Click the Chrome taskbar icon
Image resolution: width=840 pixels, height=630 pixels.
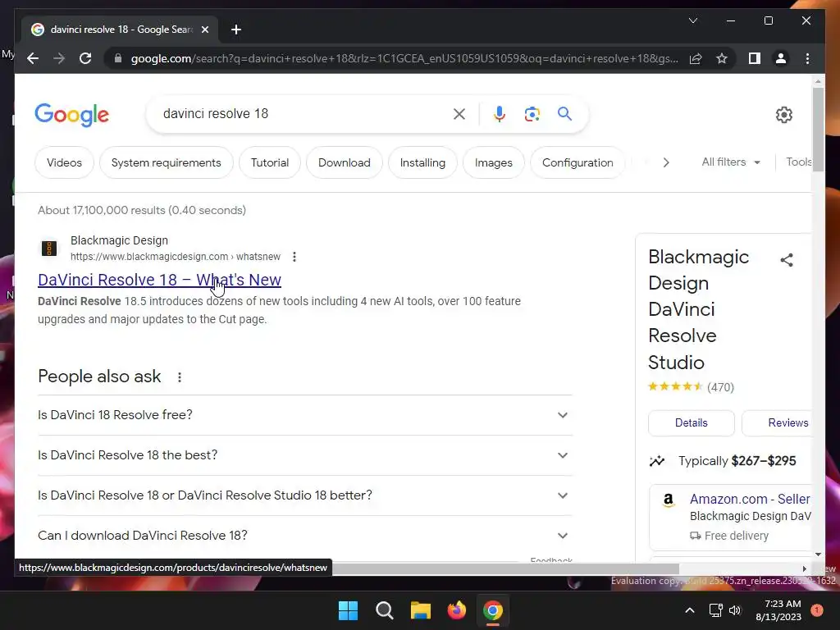(x=493, y=610)
